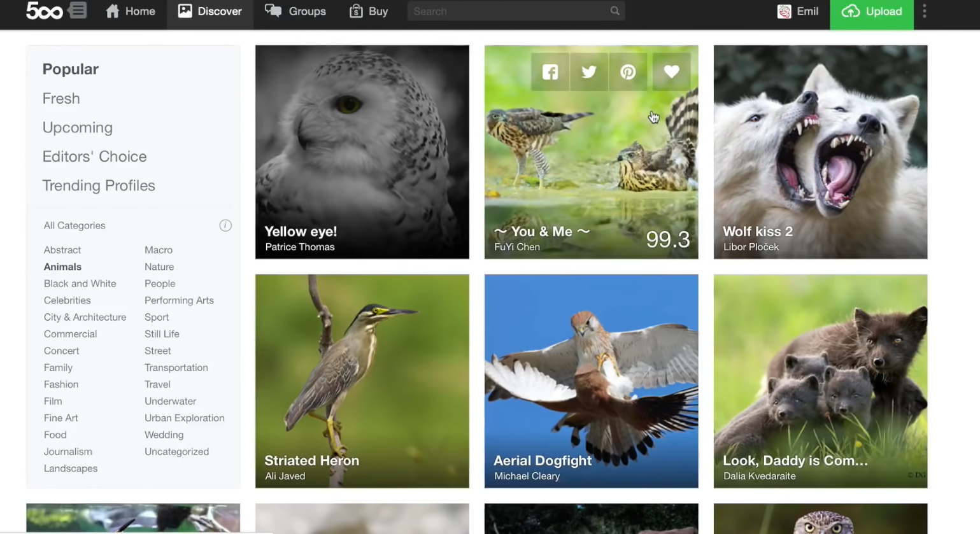Switch to the Home tab

(x=131, y=11)
